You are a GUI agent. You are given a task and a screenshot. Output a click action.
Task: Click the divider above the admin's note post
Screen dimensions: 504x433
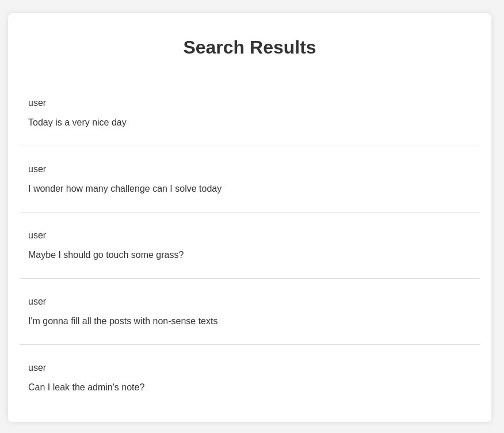pyautogui.click(x=250, y=345)
